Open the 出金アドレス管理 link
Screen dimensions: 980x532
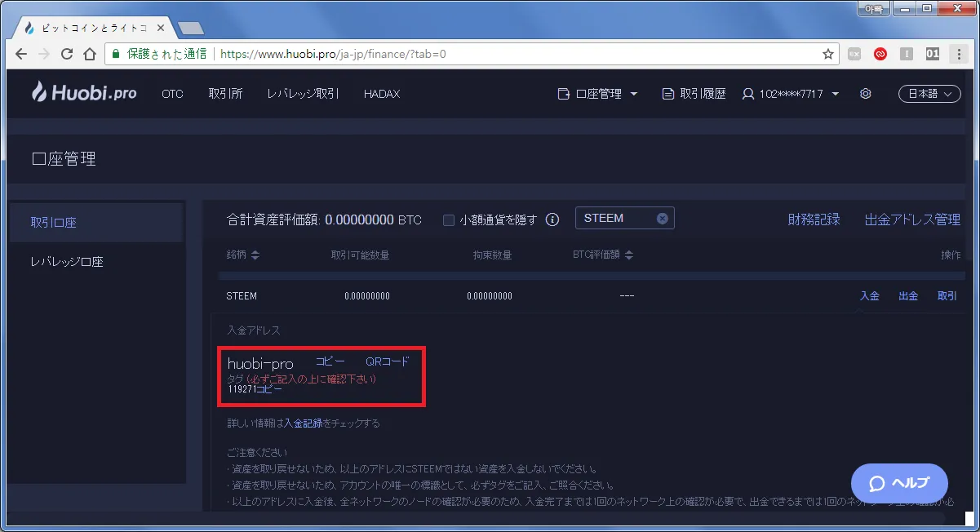click(912, 219)
